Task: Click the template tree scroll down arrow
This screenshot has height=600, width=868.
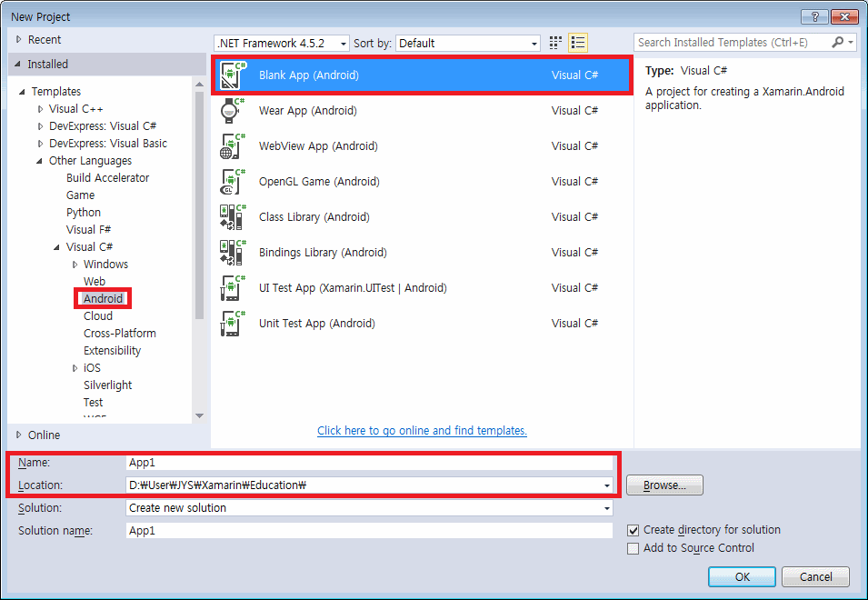Action: pos(200,415)
